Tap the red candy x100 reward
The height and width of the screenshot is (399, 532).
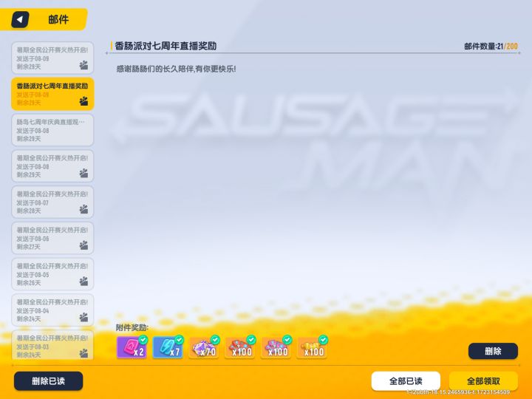(x=240, y=347)
